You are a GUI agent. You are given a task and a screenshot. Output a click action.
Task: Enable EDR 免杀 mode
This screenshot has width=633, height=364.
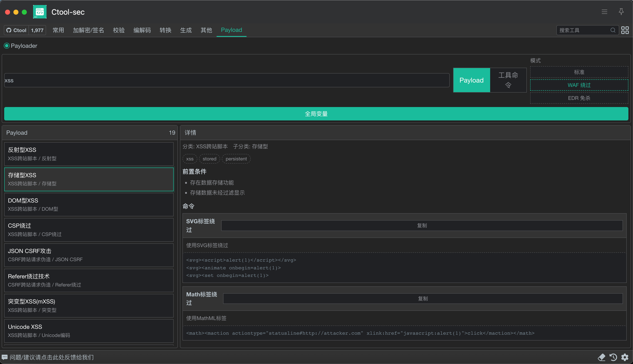tap(579, 98)
